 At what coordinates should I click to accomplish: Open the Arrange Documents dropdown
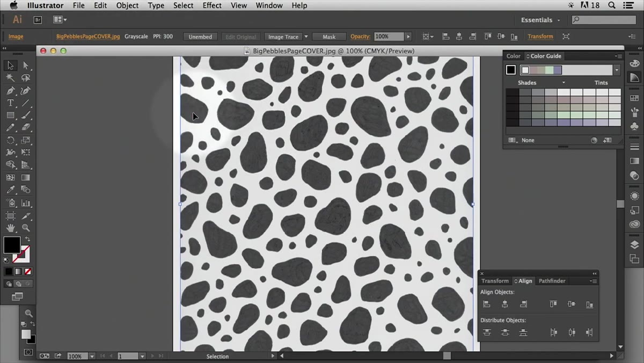point(60,20)
